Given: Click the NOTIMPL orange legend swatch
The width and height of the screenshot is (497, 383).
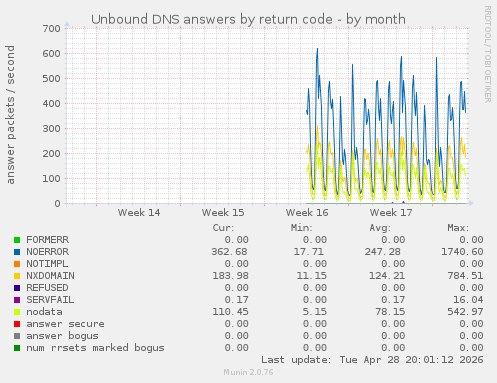Looking at the screenshot, I should (17, 264).
